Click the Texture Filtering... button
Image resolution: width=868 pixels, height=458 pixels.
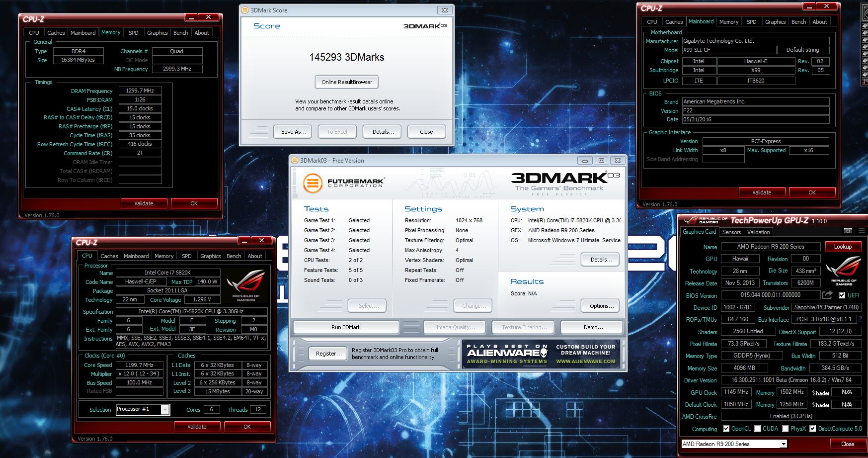point(524,327)
